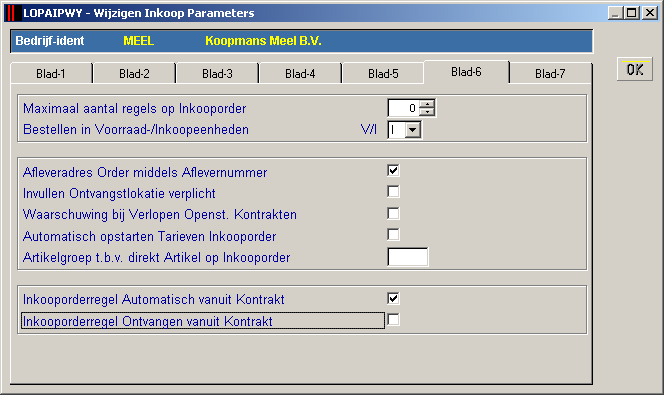Click the 'Bedrijf-ident' label
This screenshot has height=395, width=664.
[x=50, y=41]
